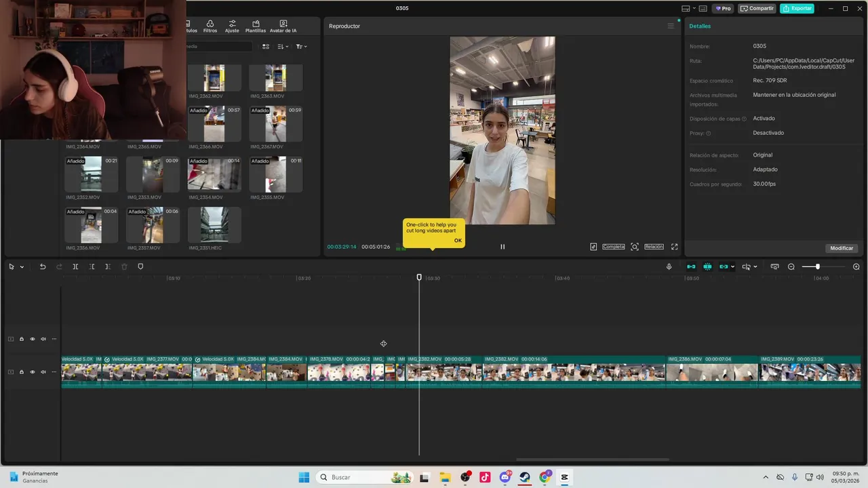Click the timeline zoom slider handle
Viewport: 868px width, 488px height.
click(x=817, y=266)
